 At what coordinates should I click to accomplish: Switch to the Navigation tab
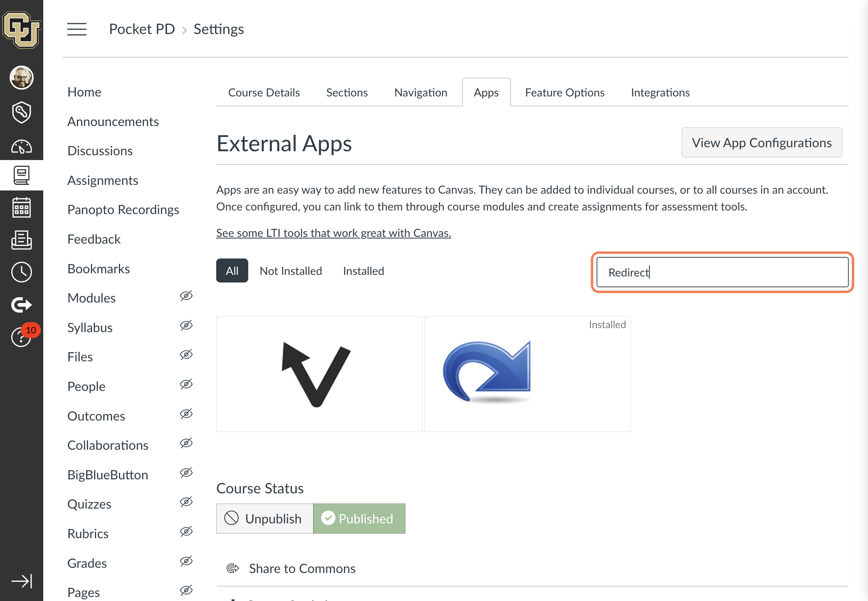[420, 92]
